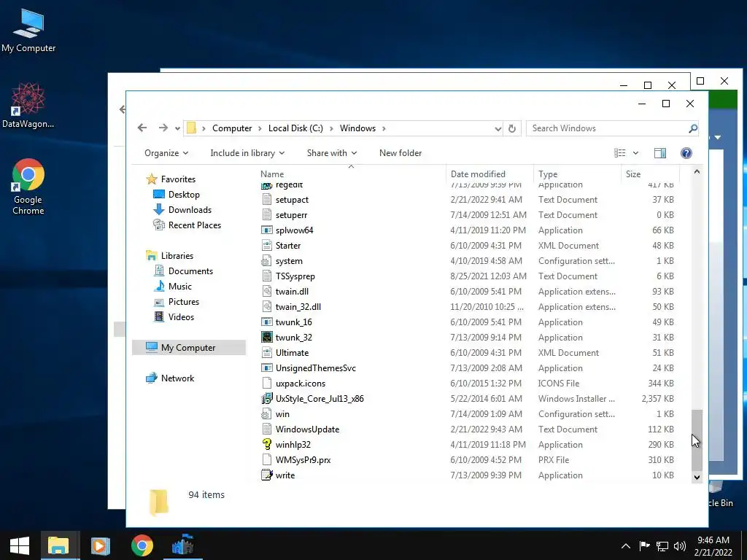Image resolution: width=747 pixels, height=560 pixels.
Task: Select Windows in the address breadcrumb
Action: 357,128
